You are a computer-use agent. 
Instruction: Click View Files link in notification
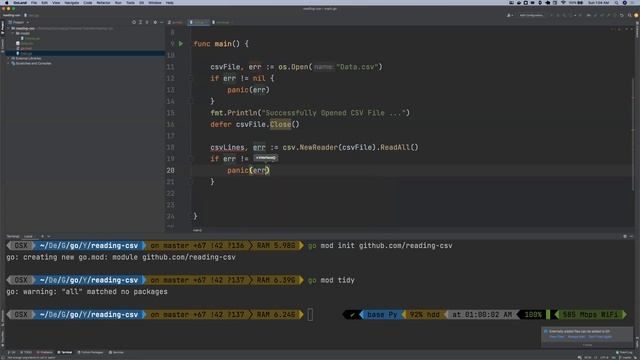pyautogui.click(x=556, y=337)
